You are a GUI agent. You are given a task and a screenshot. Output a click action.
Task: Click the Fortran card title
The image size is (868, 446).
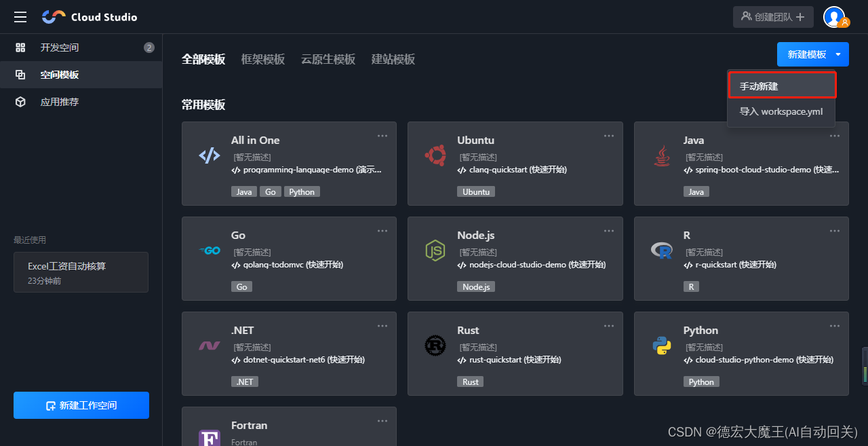(250, 425)
